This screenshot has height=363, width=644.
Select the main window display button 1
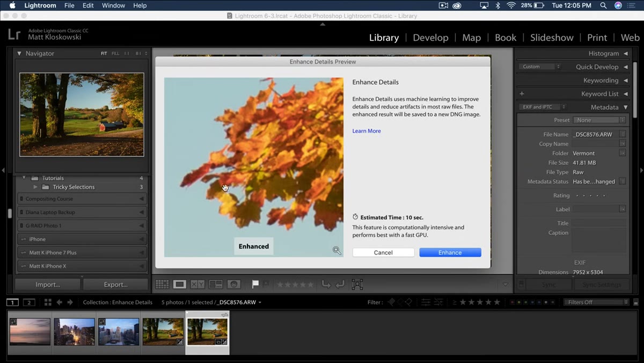[12, 302]
